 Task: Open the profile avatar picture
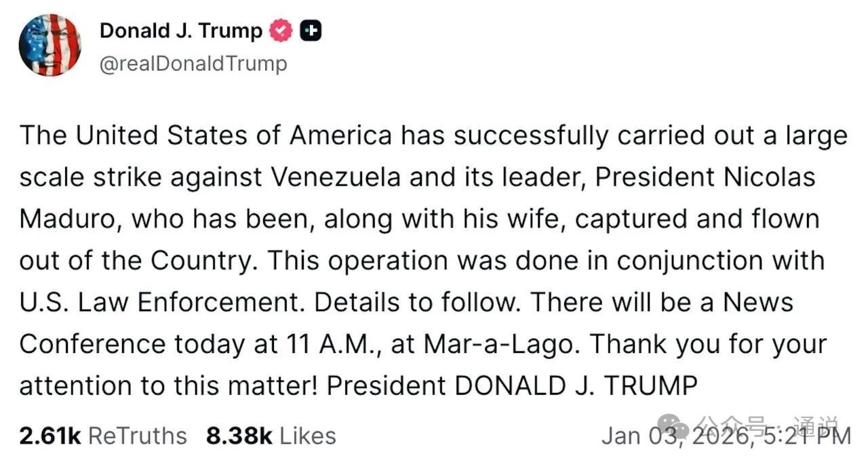pos(50,44)
